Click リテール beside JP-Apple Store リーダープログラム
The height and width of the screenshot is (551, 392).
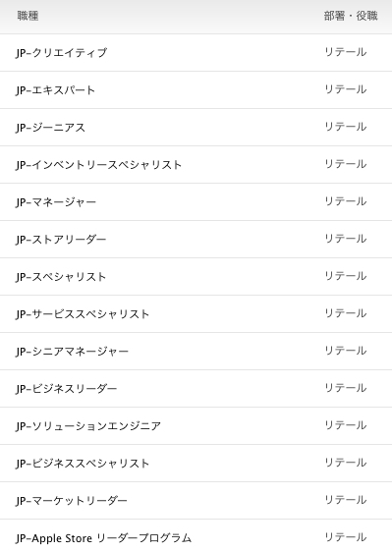pos(345,537)
